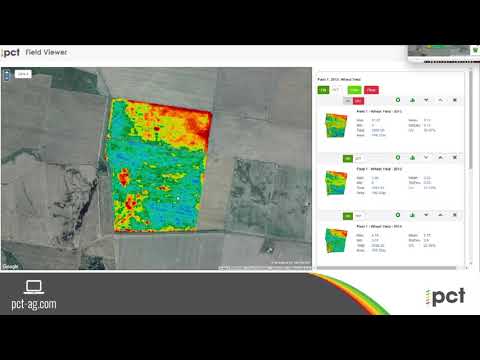The width and height of the screenshot is (480, 360).
Task: Toggle the red switch in first layer toolbar
Action: 358,101
